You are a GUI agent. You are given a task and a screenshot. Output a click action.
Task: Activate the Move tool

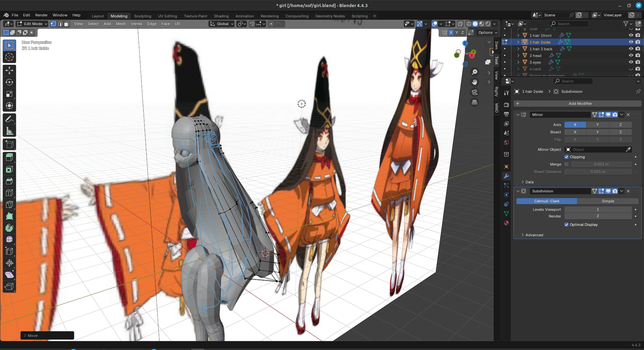tap(9, 70)
